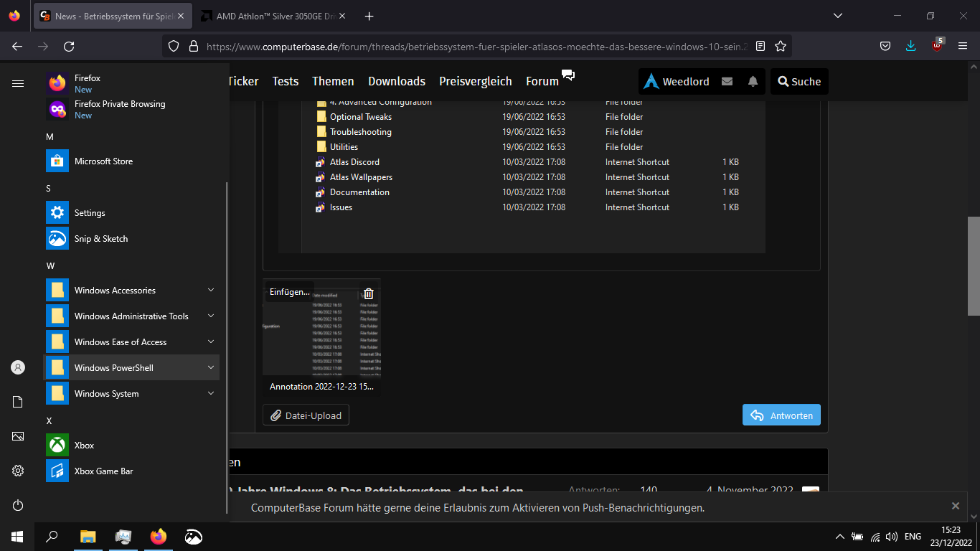Open Xbox Game Bar entry
980x551 pixels.
tap(132, 471)
